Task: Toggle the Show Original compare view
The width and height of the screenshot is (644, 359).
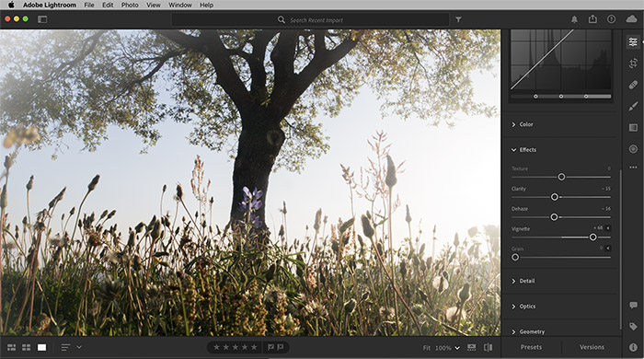Action: [488, 348]
